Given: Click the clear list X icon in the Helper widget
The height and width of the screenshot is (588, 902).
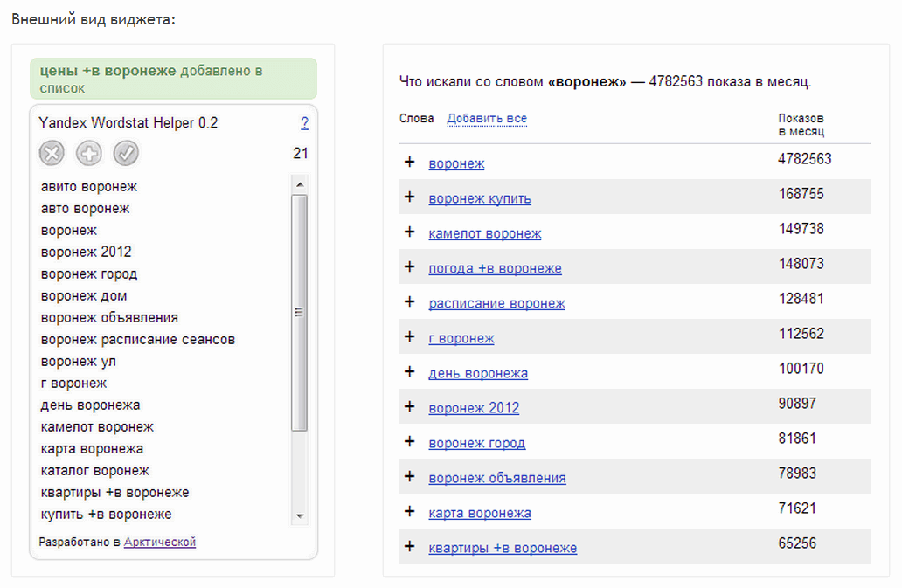Looking at the screenshot, I should click(x=52, y=154).
